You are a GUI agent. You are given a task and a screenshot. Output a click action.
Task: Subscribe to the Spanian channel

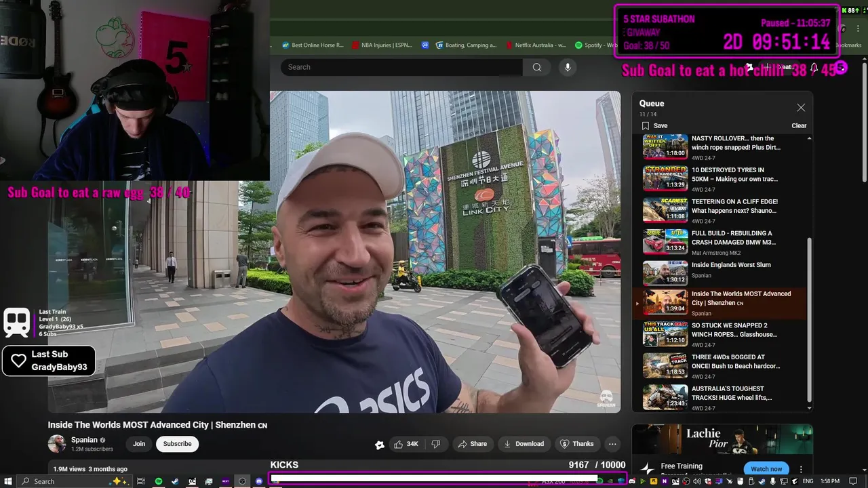coord(177,444)
